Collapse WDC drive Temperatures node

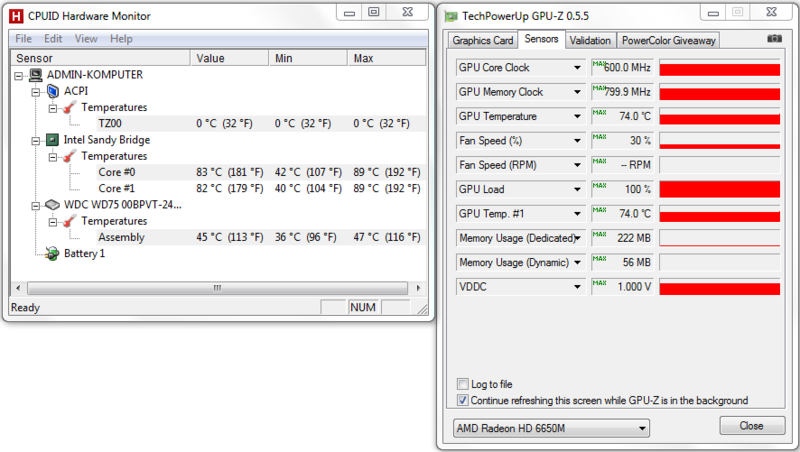click(53, 222)
